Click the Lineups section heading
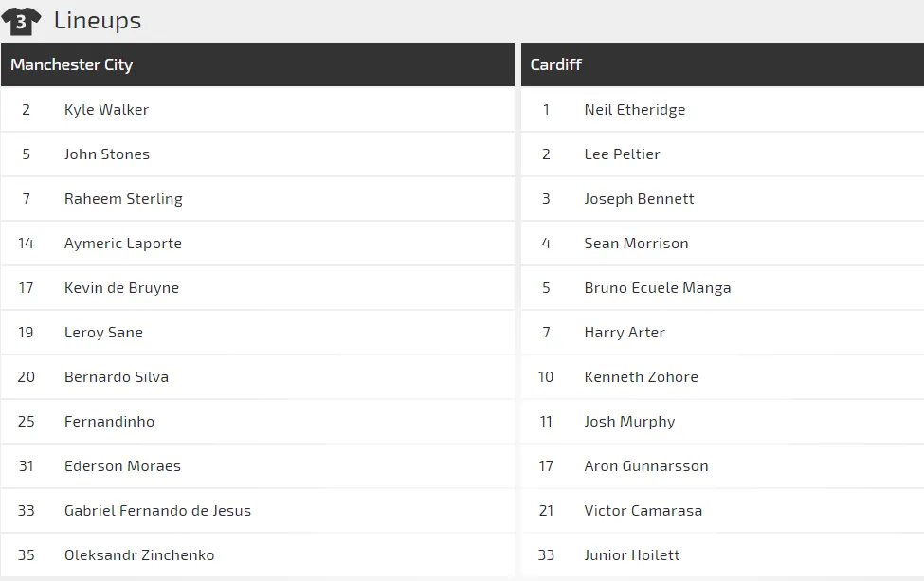 coord(98,20)
